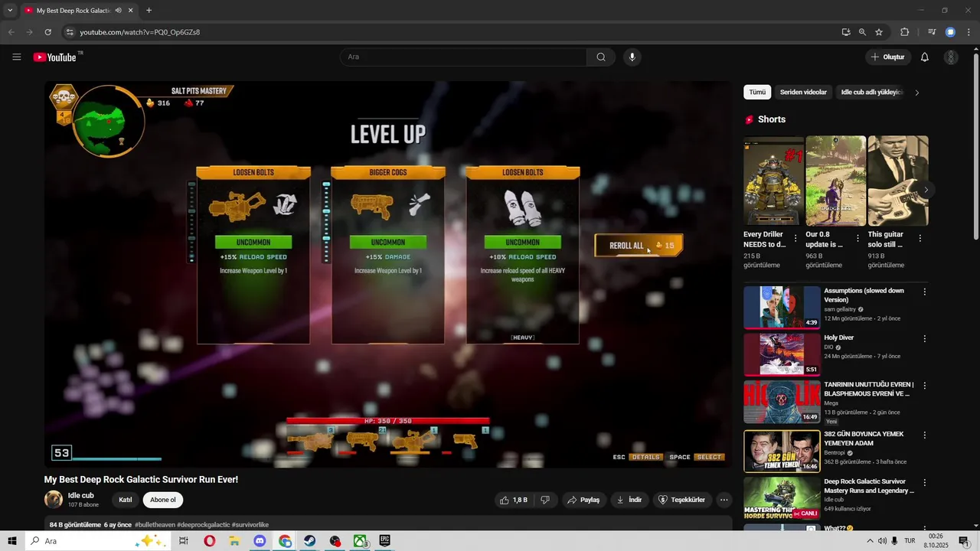Click the search magnifier button
Image resolution: width=980 pixels, height=551 pixels.
[x=601, y=57]
